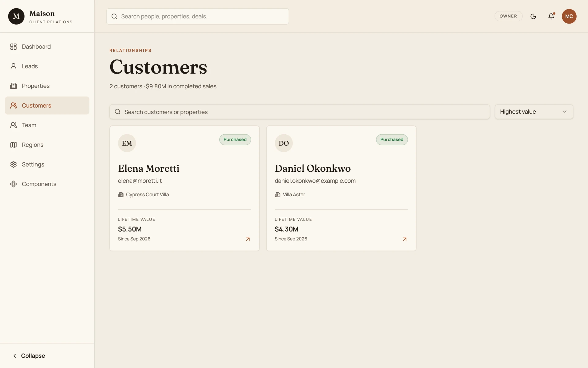Screen dimensions: 588x368
Task: Click the Properties building icon
Action: (x=13, y=86)
